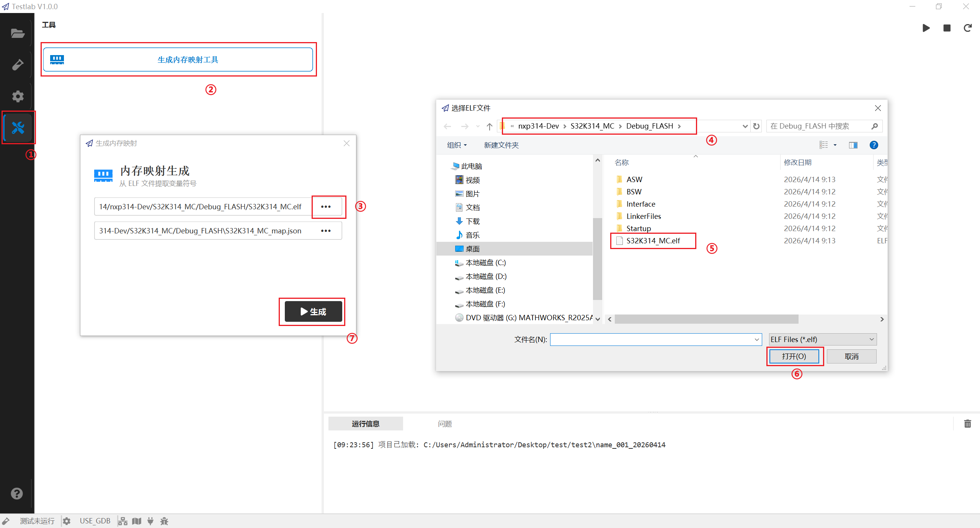Toggle preview pane icon in file dialog
Viewport: 980px width, 528px height.
853,145
